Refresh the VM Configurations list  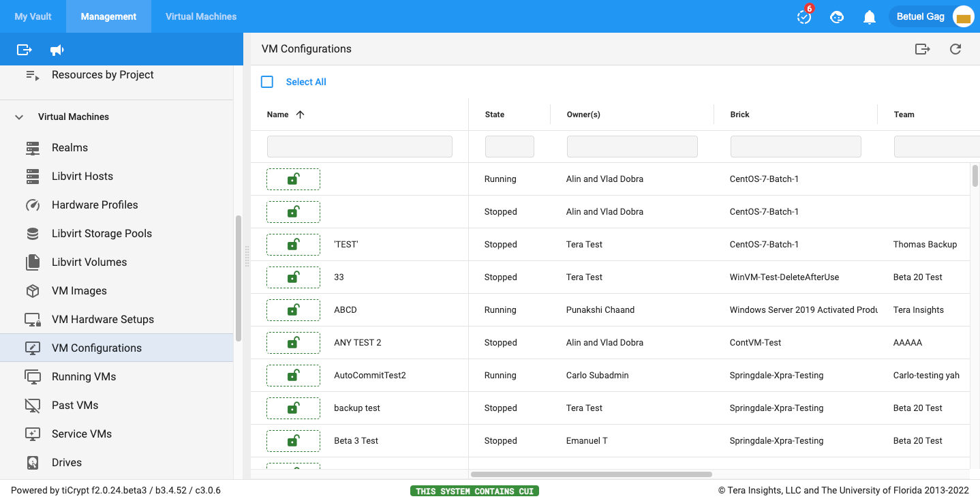pyautogui.click(x=955, y=49)
